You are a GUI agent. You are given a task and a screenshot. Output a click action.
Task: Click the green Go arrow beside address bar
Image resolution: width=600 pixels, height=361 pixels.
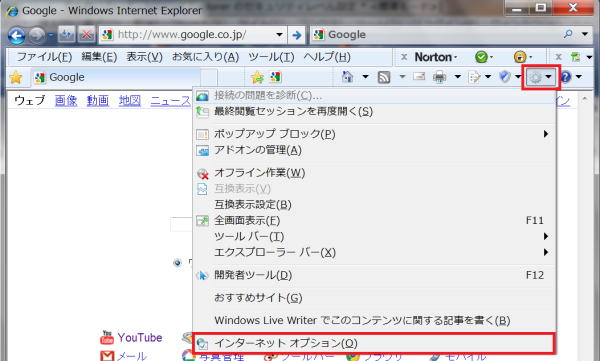click(x=297, y=35)
